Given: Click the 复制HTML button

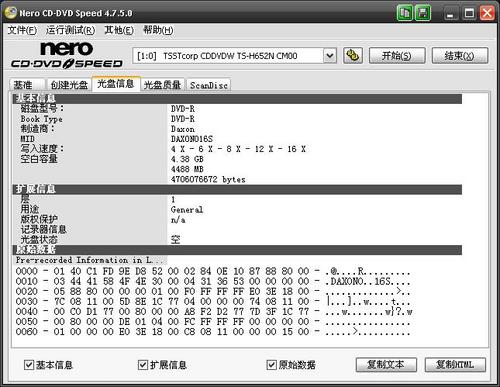Looking at the screenshot, I should [x=455, y=365].
